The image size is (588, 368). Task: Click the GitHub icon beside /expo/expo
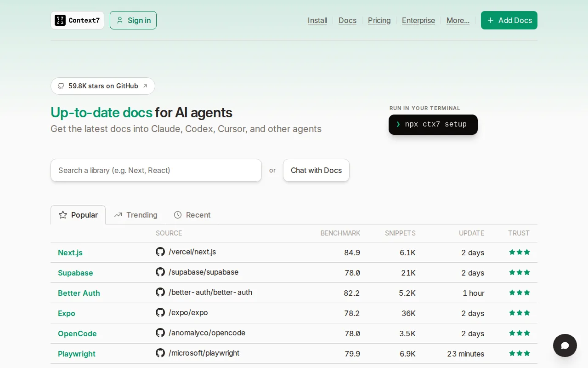pyautogui.click(x=160, y=312)
